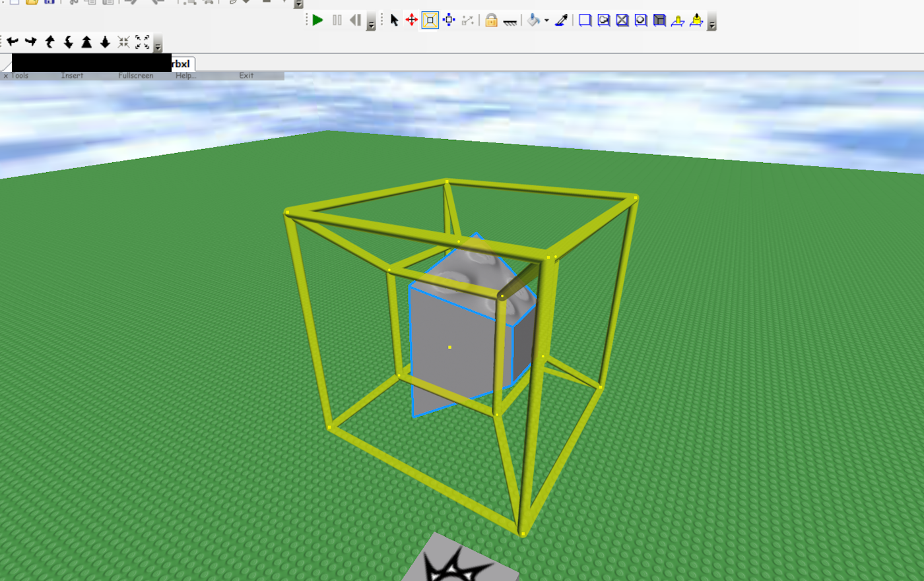Select the arrow selection tool
Image resolution: width=924 pixels, height=581 pixels.
click(394, 20)
